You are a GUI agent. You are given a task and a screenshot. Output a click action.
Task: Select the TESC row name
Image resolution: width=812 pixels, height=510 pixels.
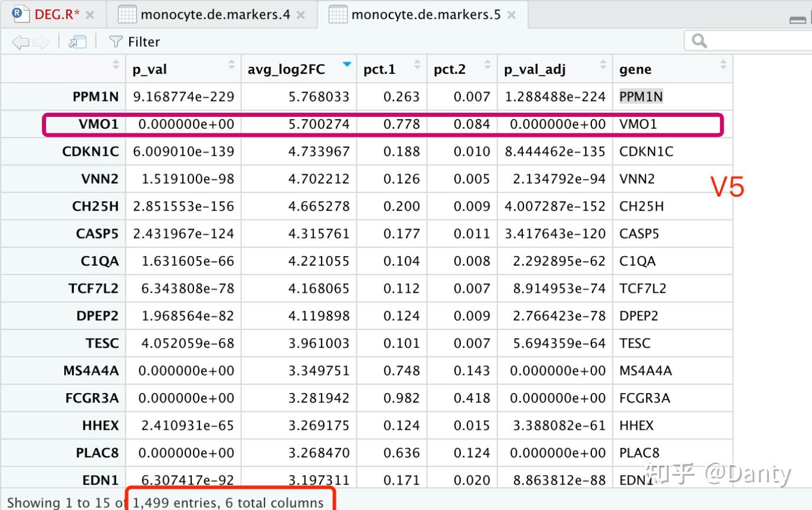[x=102, y=344]
